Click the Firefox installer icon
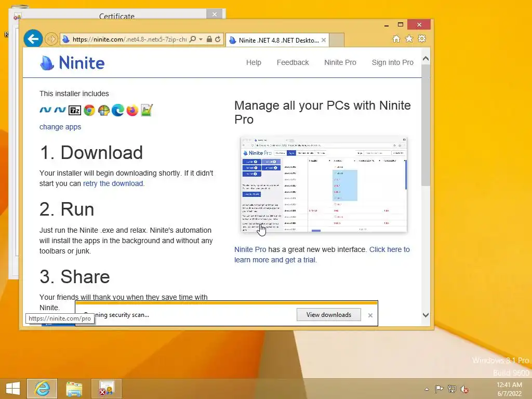 pyautogui.click(x=132, y=110)
